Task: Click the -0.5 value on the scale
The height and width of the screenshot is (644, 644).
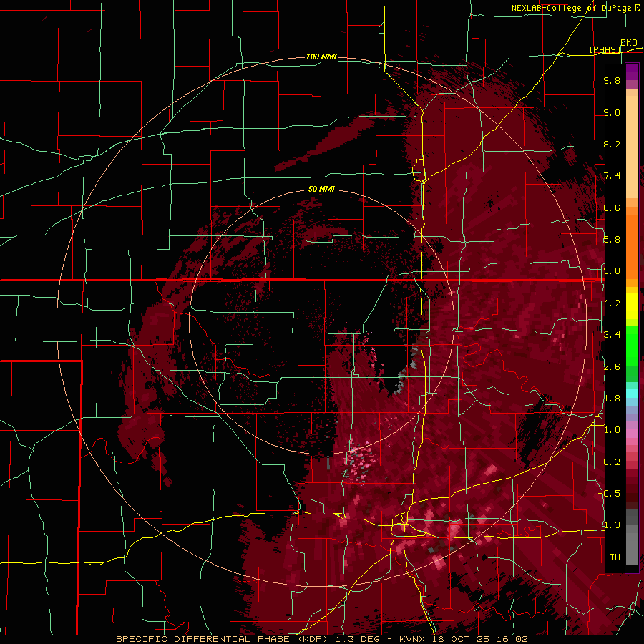Action: pyautogui.click(x=610, y=494)
